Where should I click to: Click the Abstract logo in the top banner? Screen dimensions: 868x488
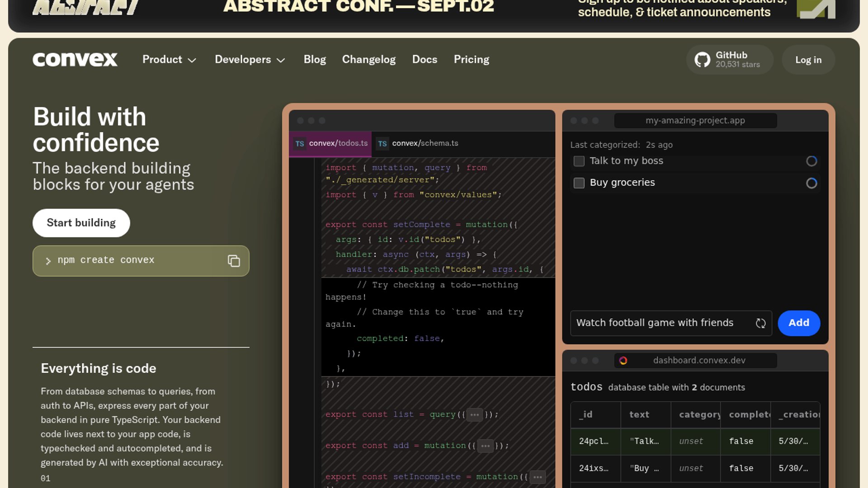tap(86, 7)
